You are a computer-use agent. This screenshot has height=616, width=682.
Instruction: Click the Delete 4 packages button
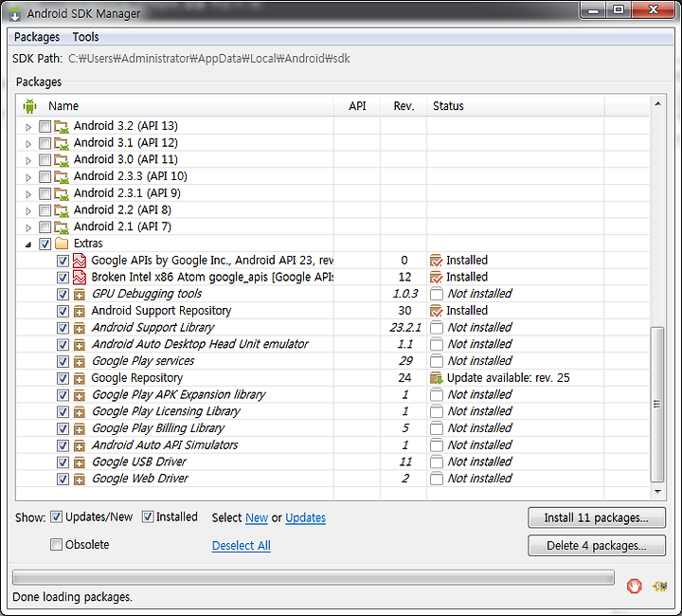point(597,546)
